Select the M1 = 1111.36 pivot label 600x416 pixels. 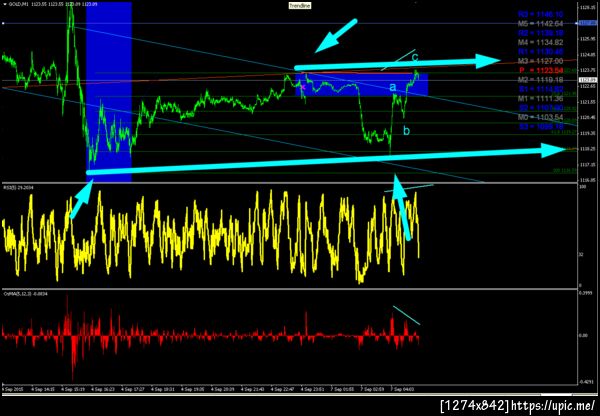[540, 98]
